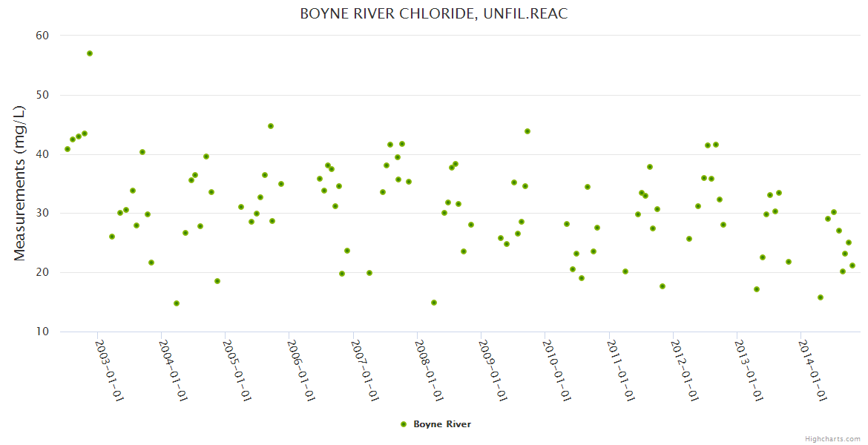Click the 2005 data point near 45 mg/L
868x445 pixels.
(271, 126)
